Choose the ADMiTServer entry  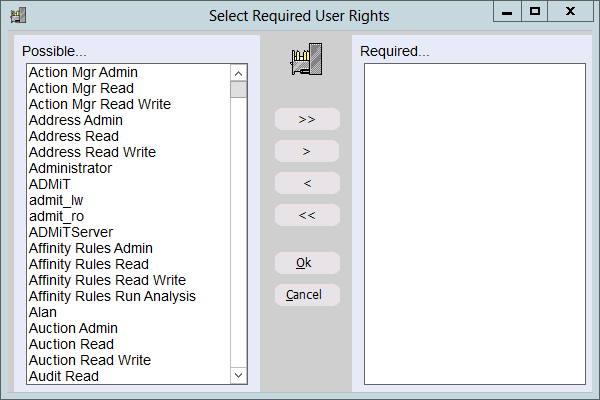coord(71,232)
